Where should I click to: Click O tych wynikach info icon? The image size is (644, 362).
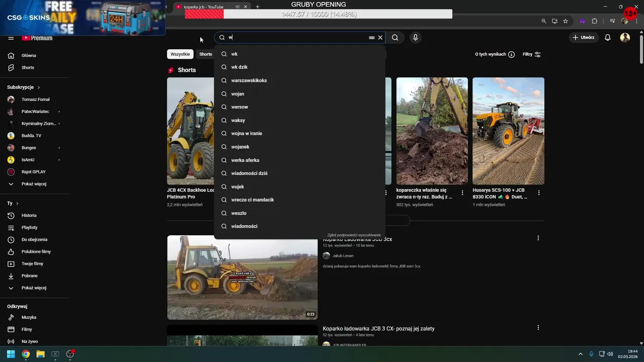511,54
